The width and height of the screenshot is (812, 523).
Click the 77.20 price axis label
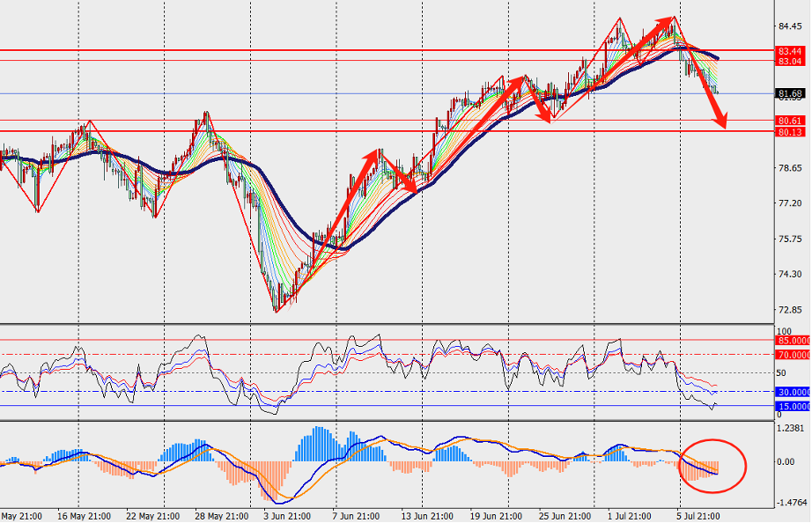coord(790,203)
